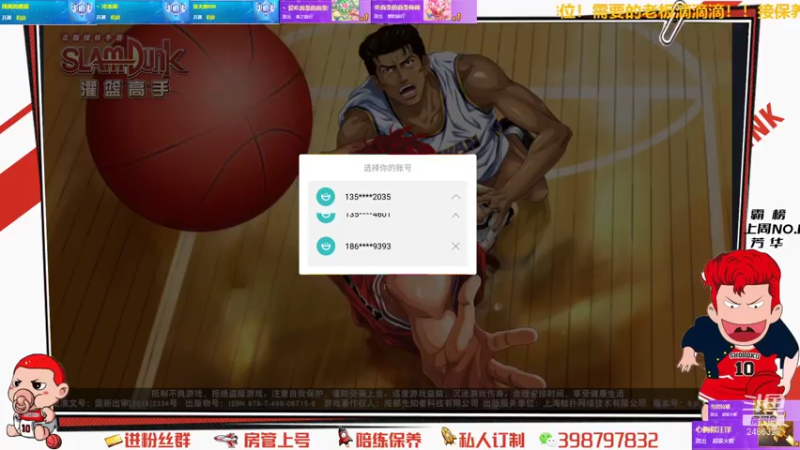The image size is (800, 450).
Task: Click the avatar icon beside 186****9393
Action: pos(326,246)
